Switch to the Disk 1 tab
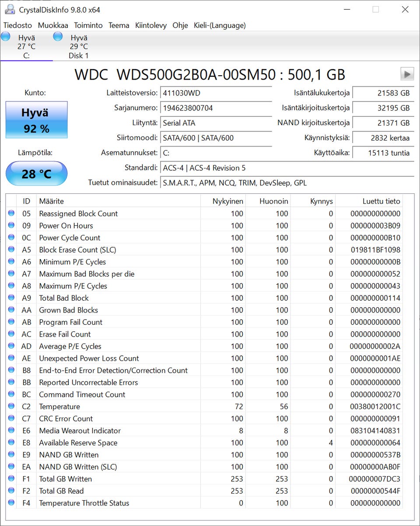The width and height of the screenshot is (420, 526). click(79, 46)
